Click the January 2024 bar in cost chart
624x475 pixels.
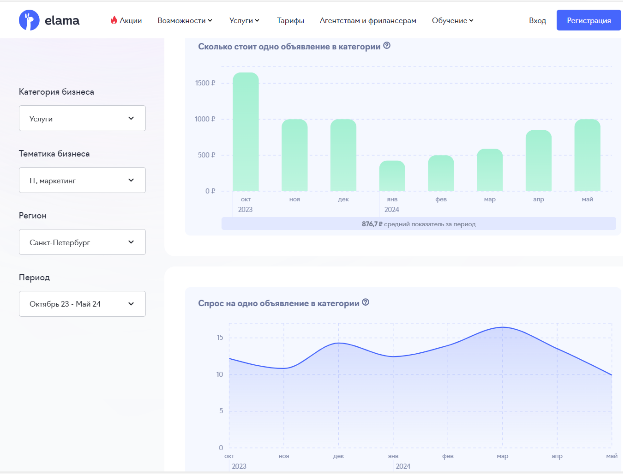(392, 176)
